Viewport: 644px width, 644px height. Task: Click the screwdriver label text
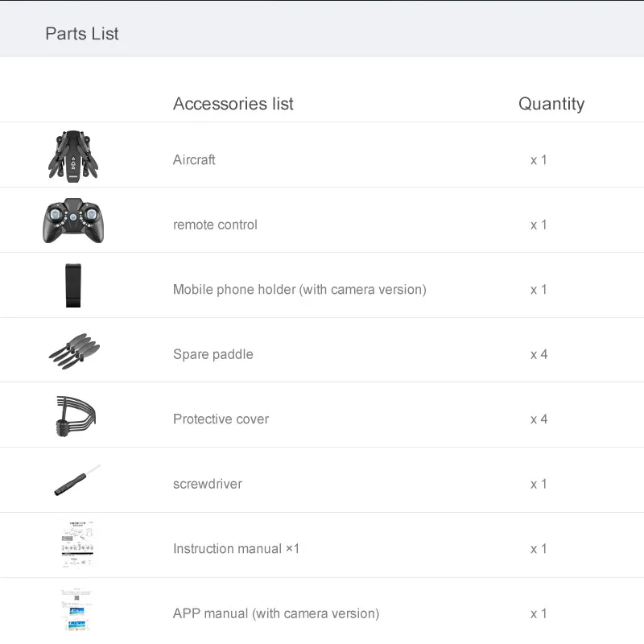pyautogui.click(x=208, y=484)
